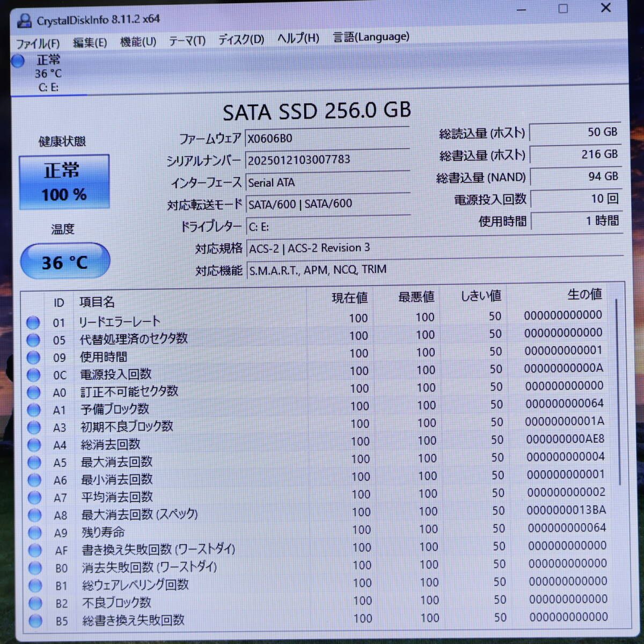Image resolution: width=644 pixels, height=644 pixels.
Task: Click the blue status orb next to 正常 disk tab
Action: [18, 61]
